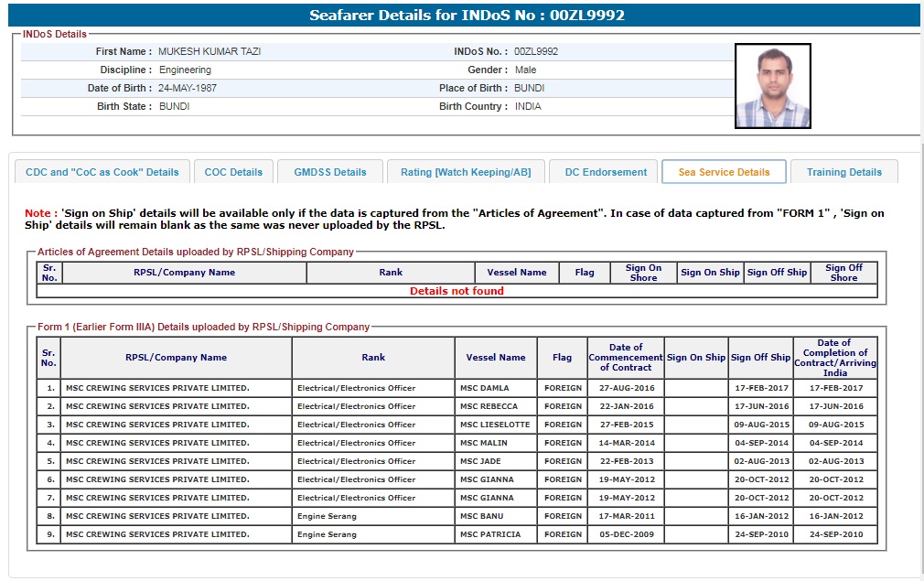Select the Sea Service Details tab

click(x=724, y=172)
